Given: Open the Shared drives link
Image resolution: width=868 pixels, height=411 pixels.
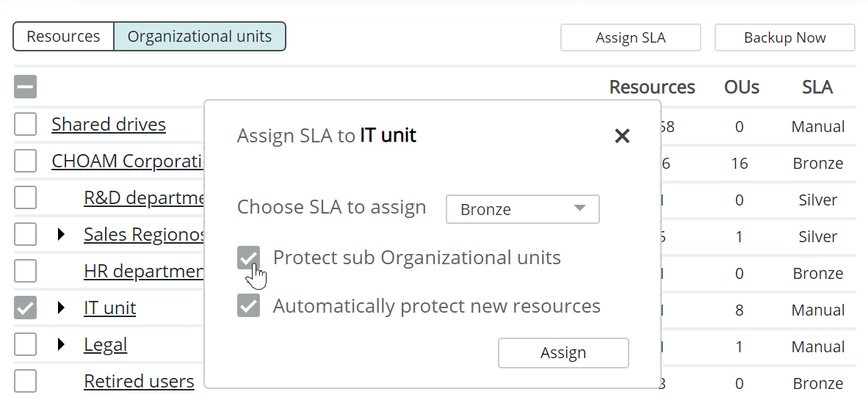Looking at the screenshot, I should click(x=109, y=125).
